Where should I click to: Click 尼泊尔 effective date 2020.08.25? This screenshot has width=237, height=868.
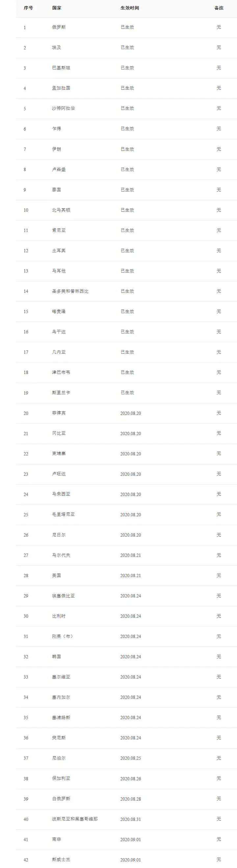point(130,758)
